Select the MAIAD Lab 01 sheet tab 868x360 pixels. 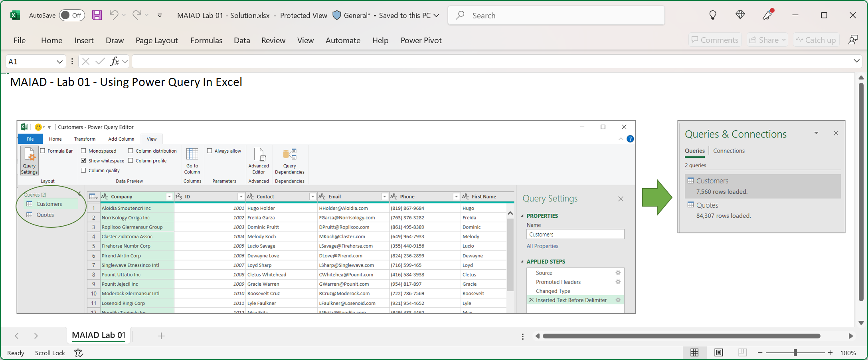99,336
